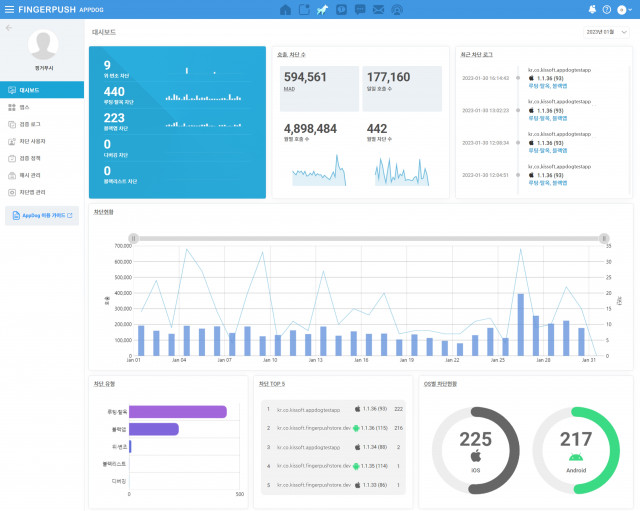Image resolution: width=640 pixels, height=511 pixels.
Task: Select 대시보드 in the sidebar
Action: 41,89
